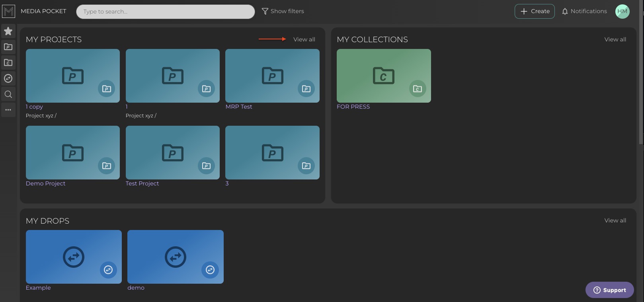Show filters next to search bar
The height and width of the screenshot is (302, 644).
coord(283,11)
